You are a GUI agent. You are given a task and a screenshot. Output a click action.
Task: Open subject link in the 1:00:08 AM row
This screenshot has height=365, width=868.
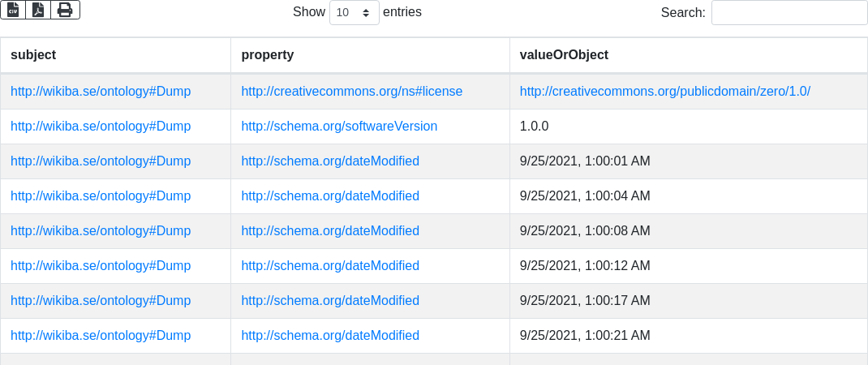(101, 231)
